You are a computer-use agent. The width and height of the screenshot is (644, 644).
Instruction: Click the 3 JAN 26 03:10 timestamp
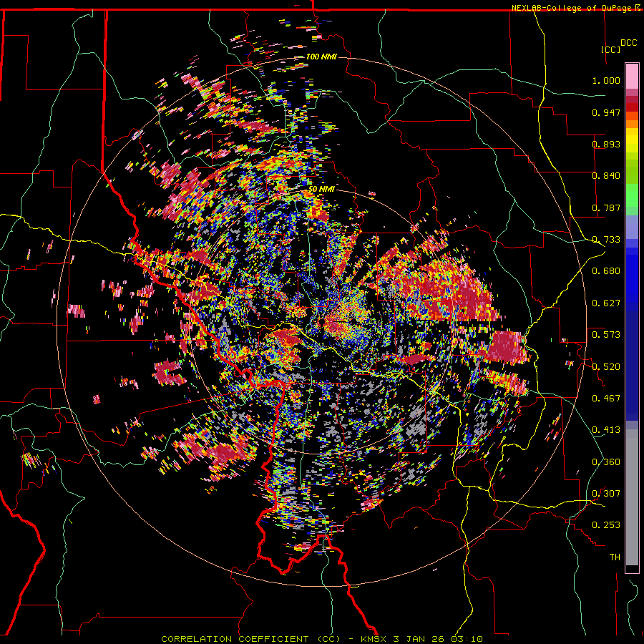pos(438,639)
